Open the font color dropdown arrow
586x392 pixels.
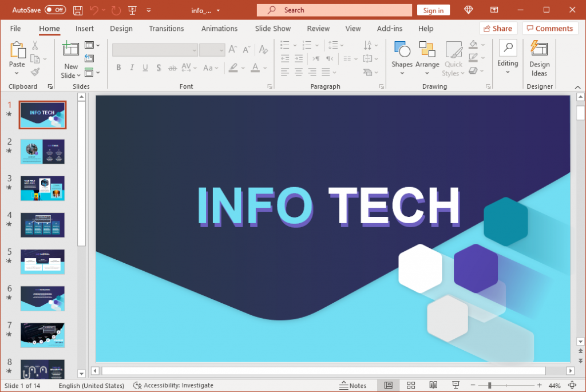coord(264,68)
